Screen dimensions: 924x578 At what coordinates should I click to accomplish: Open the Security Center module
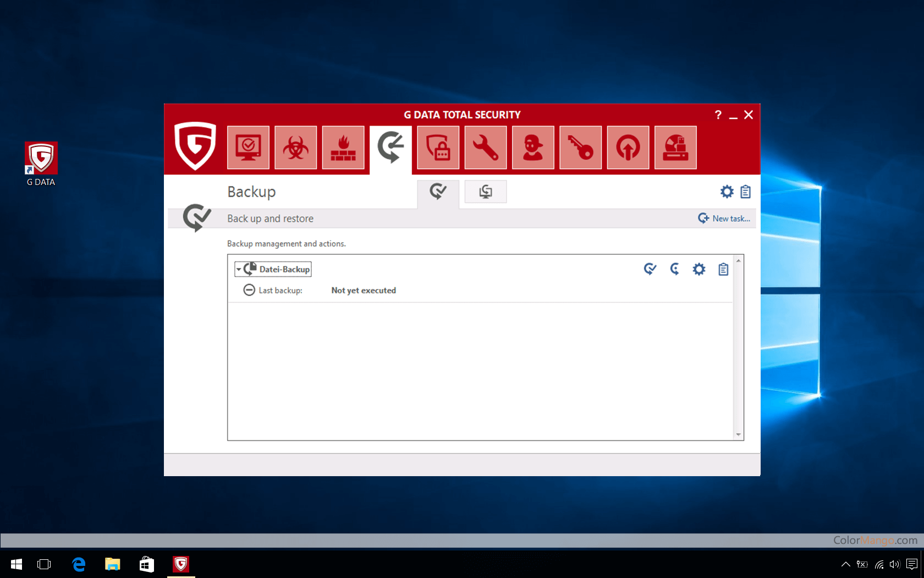tap(248, 148)
